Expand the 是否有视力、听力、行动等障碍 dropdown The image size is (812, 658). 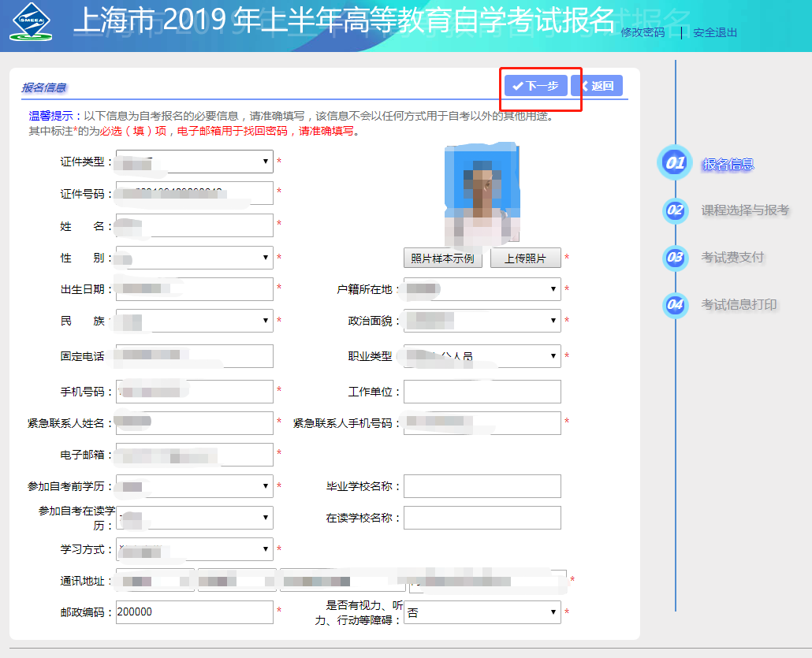tap(482, 612)
